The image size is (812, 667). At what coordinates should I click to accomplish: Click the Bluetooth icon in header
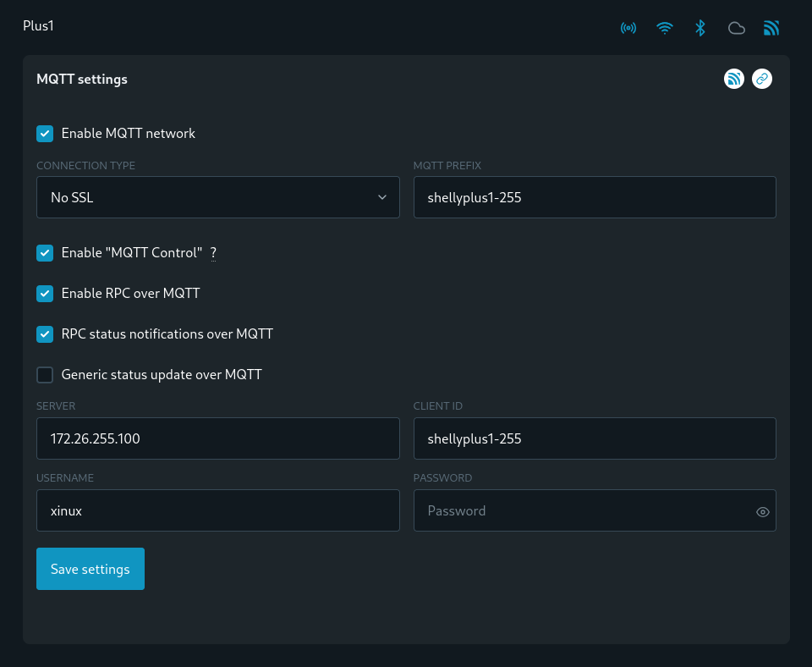700,28
